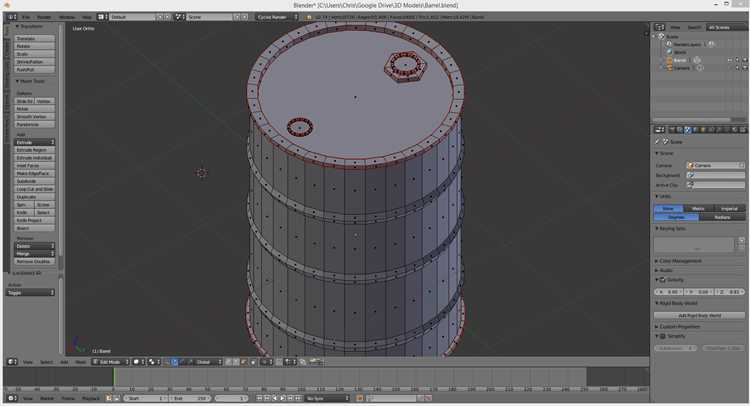Switch to face select mode
Screen dimensions: 750x406
[x=243, y=362]
